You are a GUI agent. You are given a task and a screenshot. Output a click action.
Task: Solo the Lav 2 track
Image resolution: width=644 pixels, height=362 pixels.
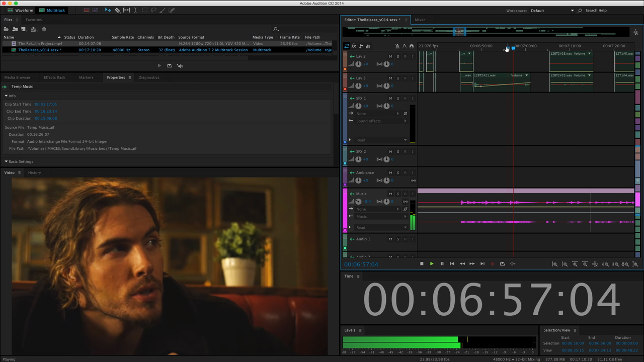[398, 56]
